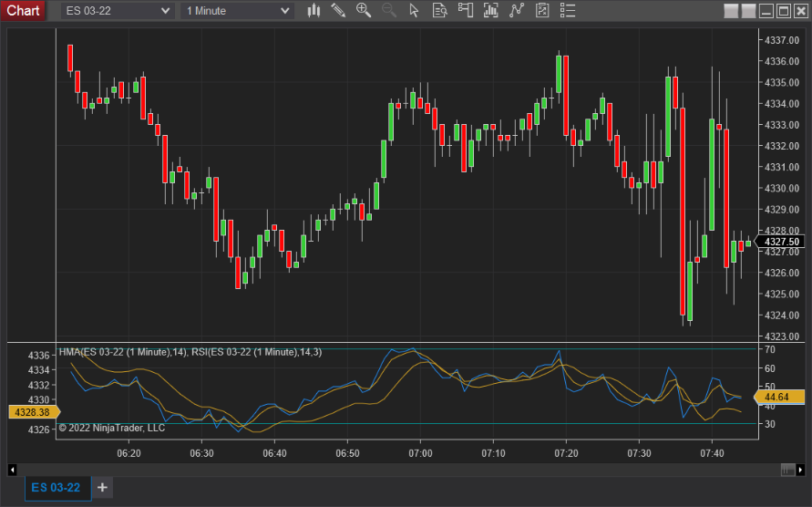Open the Indicators icon in toolbar

click(491, 10)
